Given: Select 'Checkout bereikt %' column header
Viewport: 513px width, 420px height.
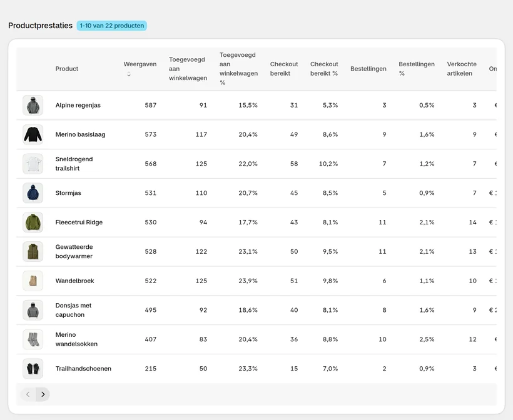Looking at the screenshot, I should 324,69.
